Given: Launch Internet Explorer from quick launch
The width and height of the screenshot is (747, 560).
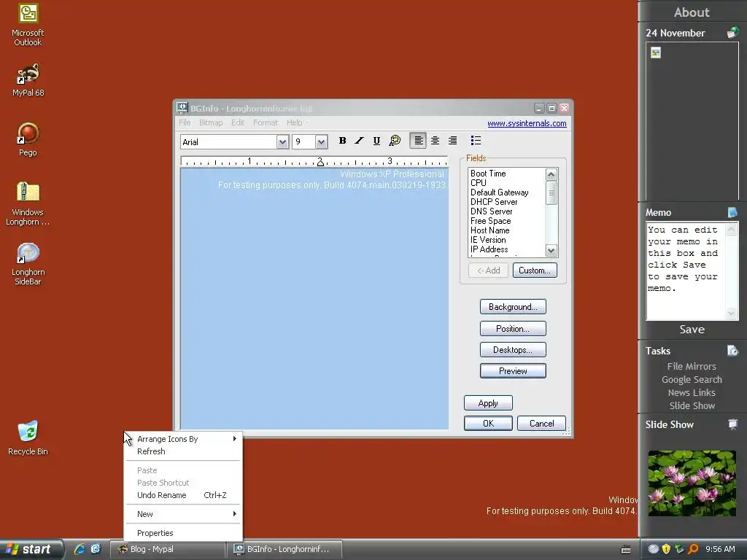Looking at the screenshot, I should (x=80, y=549).
